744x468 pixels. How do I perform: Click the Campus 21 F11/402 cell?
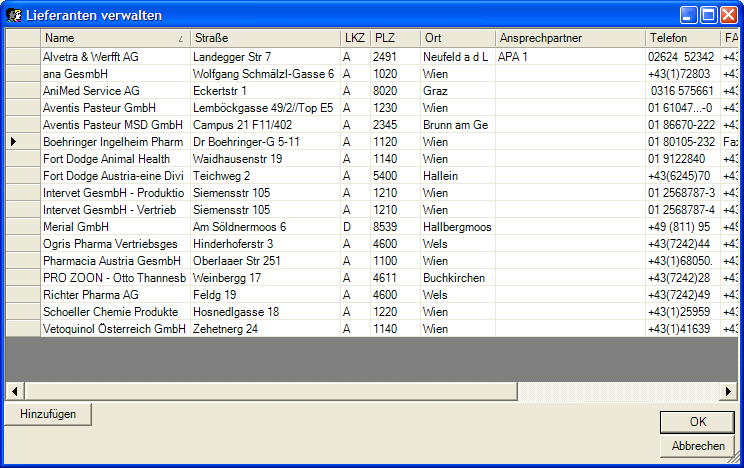pos(265,125)
